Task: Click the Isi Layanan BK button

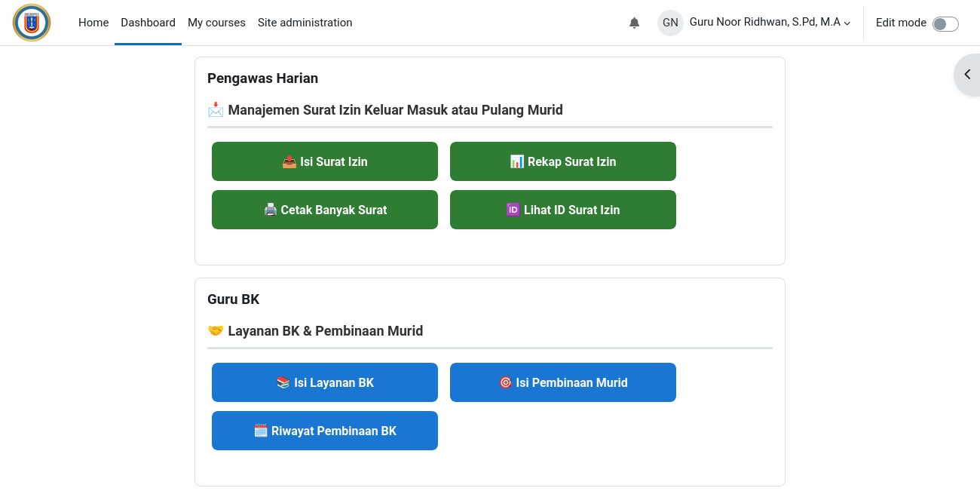Action: point(325,382)
